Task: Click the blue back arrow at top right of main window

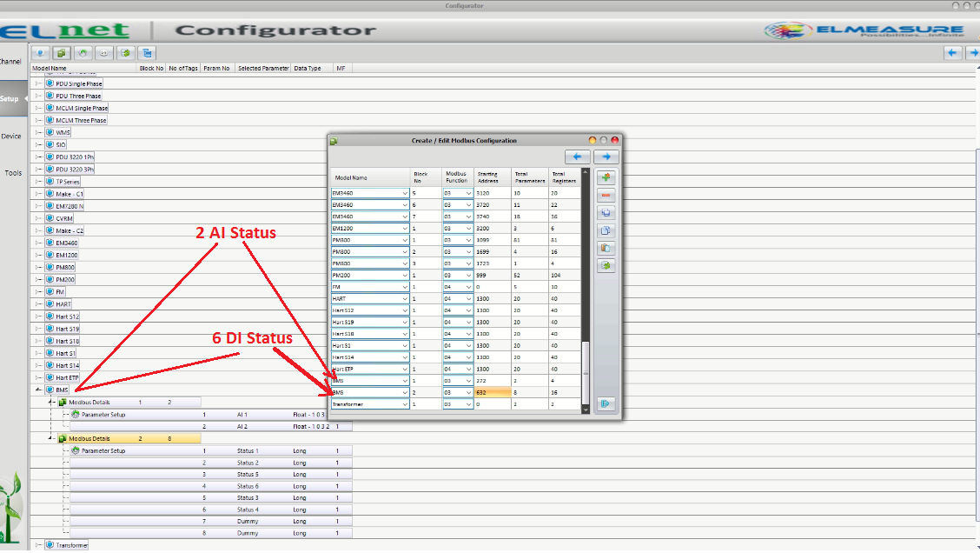Action: tap(952, 53)
